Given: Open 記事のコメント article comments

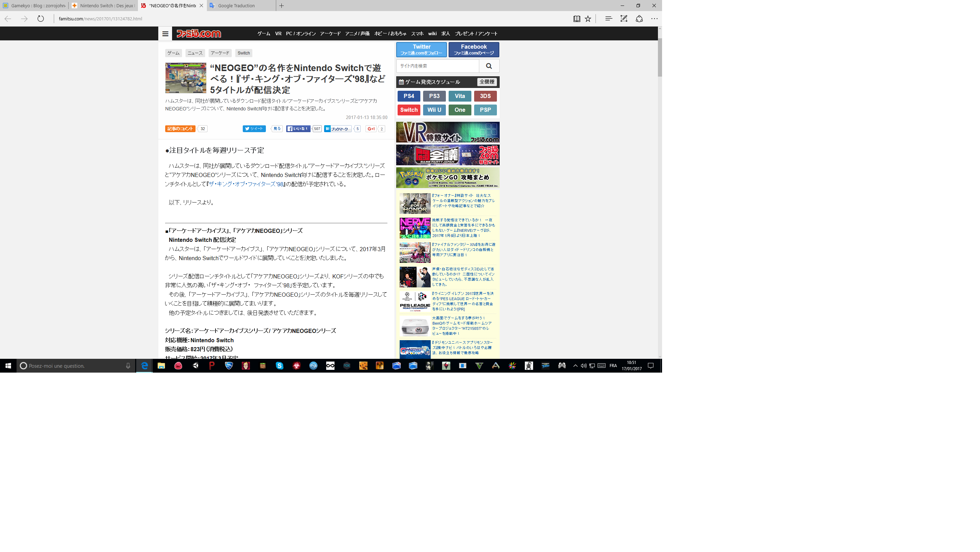Looking at the screenshot, I should 180,129.
